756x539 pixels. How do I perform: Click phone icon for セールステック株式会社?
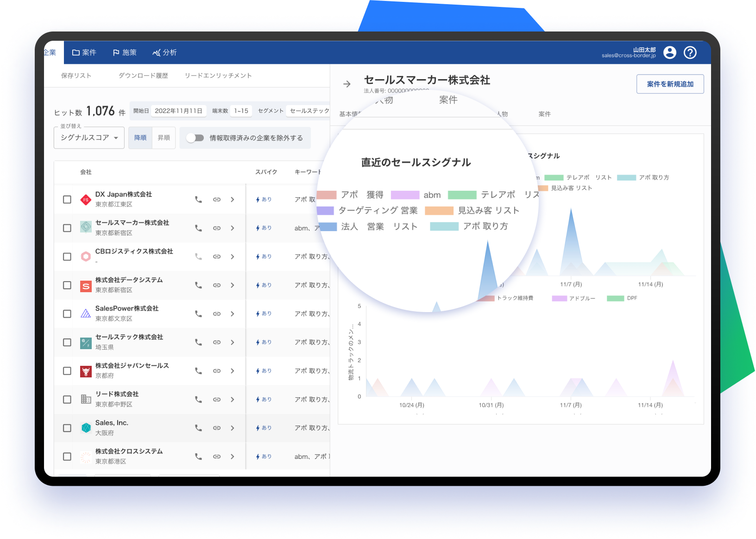click(198, 342)
